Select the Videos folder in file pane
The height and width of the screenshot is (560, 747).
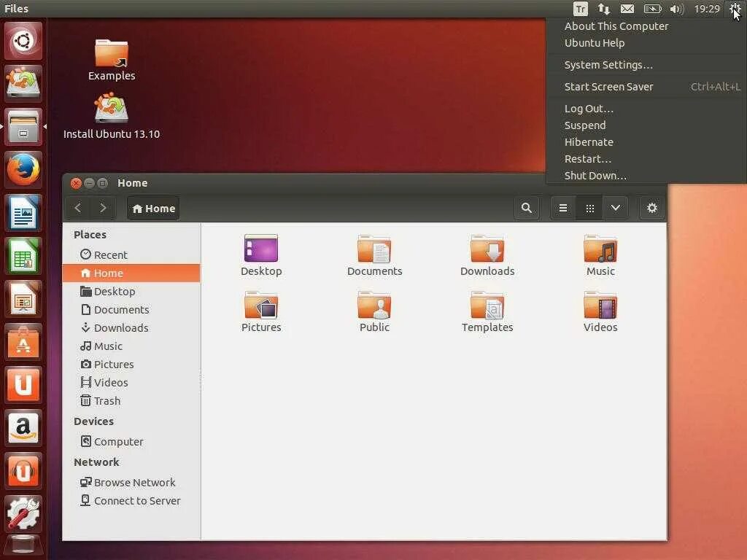[600, 311]
